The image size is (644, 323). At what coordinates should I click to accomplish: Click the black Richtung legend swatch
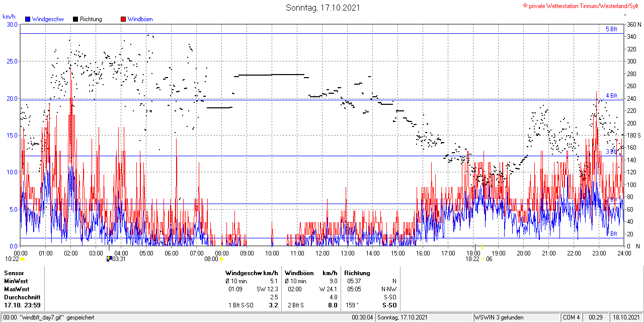(75, 19)
